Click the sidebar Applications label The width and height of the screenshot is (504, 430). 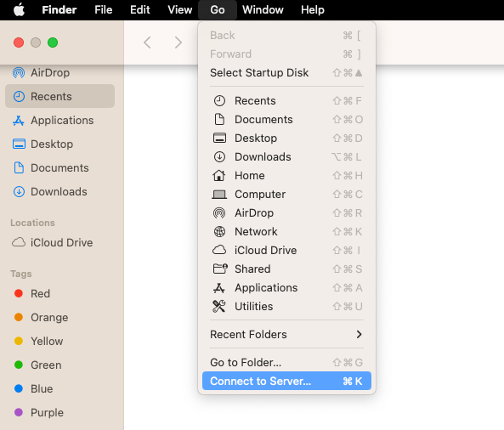tap(62, 121)
